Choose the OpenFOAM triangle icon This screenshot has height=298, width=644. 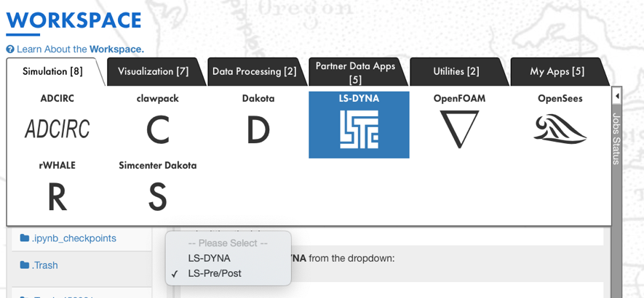pyautogui.click(x=460, y=129)
